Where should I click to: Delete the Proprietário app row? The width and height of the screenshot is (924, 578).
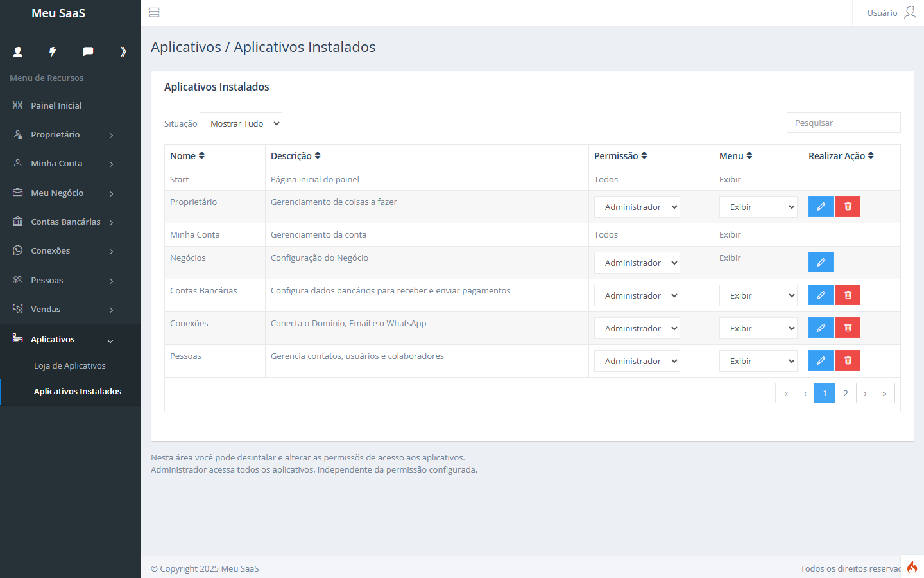848,206
